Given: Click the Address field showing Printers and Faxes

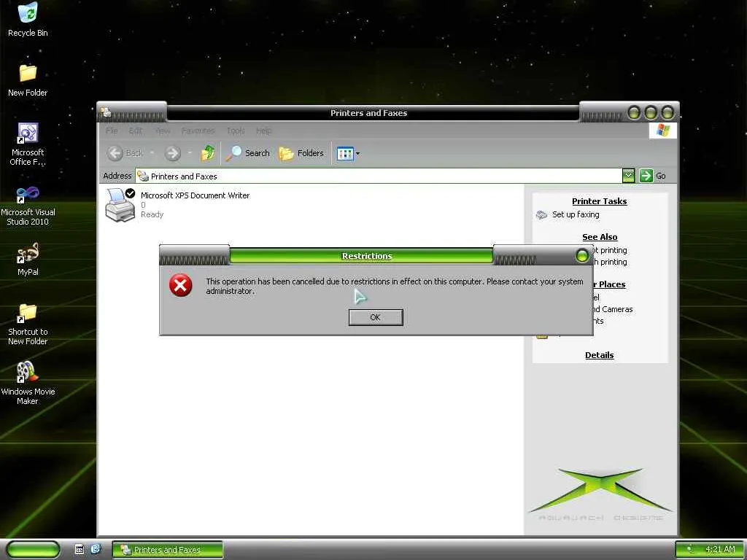Looking at the screenshot, I should click(379, 176).
